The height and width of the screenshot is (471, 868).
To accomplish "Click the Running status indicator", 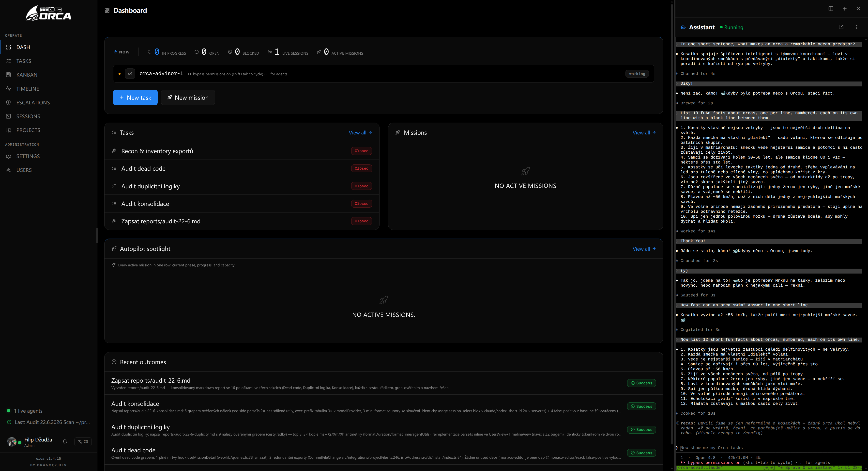I will (x=731, y=27).
